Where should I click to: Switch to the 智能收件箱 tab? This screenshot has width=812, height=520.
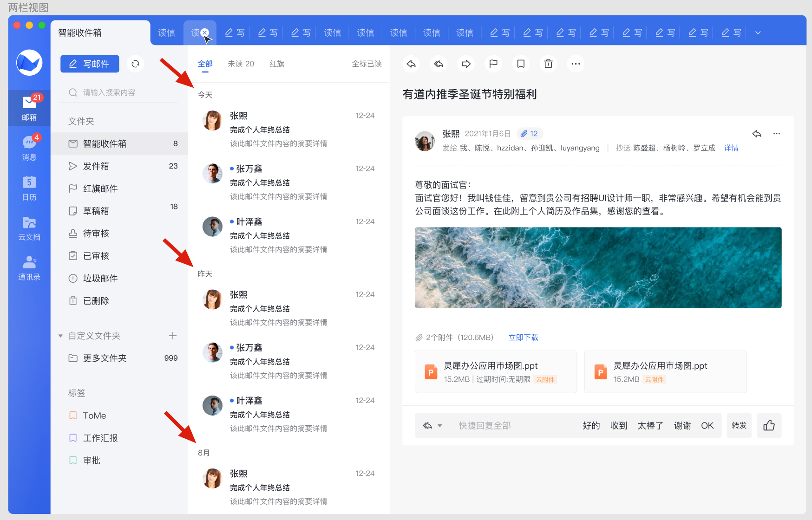[100, 32]
